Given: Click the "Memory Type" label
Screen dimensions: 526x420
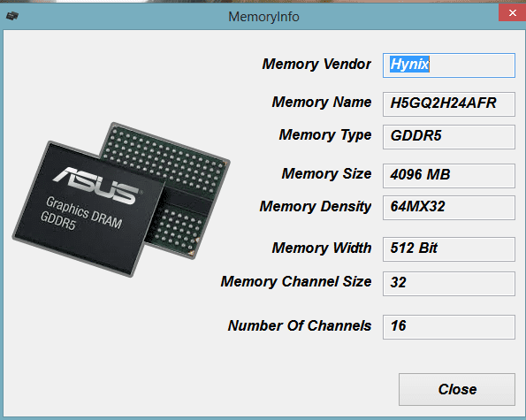Looking at the screenshot, I should [325, 135].
